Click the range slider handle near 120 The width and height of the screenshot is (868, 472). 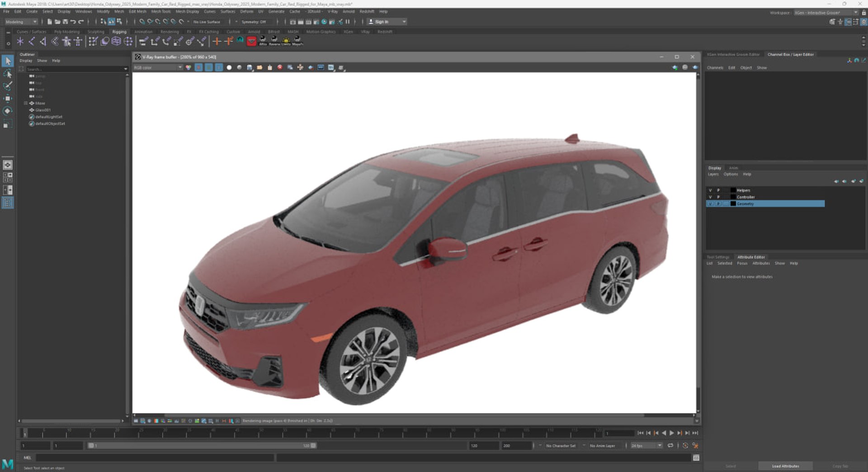313,446
